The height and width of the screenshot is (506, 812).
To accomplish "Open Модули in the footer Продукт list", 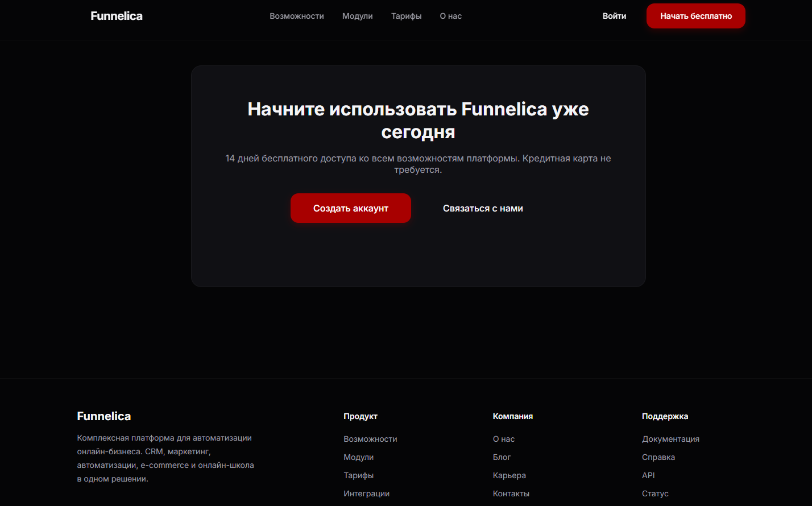I will point(359,457).
